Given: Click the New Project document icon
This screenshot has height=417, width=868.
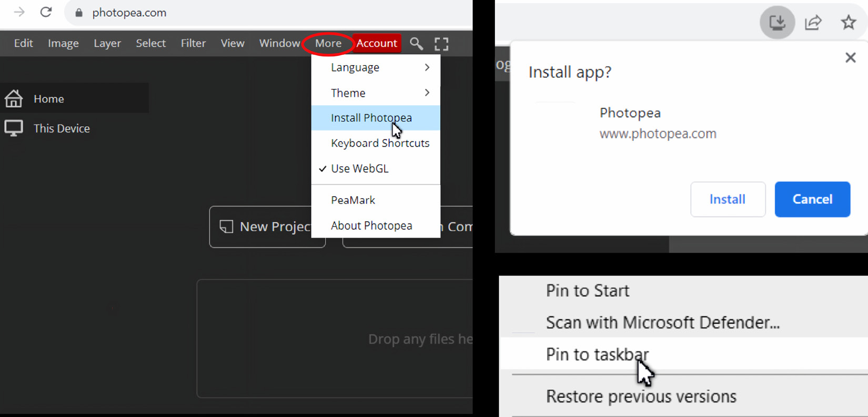Looking at the screenshot, I should [x=226, y=227].
